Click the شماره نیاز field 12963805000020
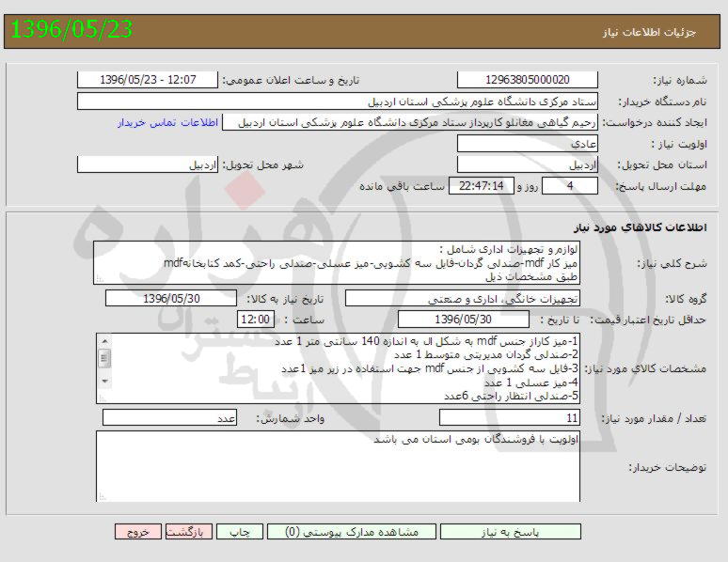This screenshot has height=562, width=728. click(x=528, y=80)
